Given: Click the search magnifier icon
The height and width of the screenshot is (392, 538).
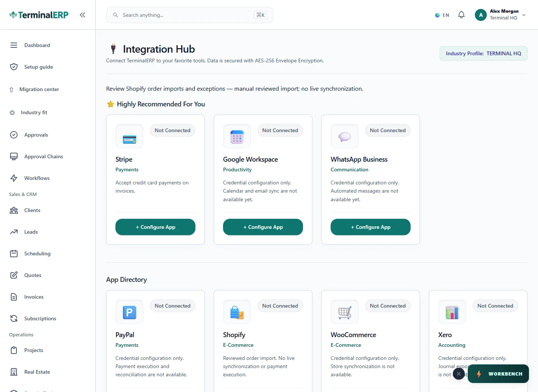Looking at the screenshot, I should [x=115, y=15].
